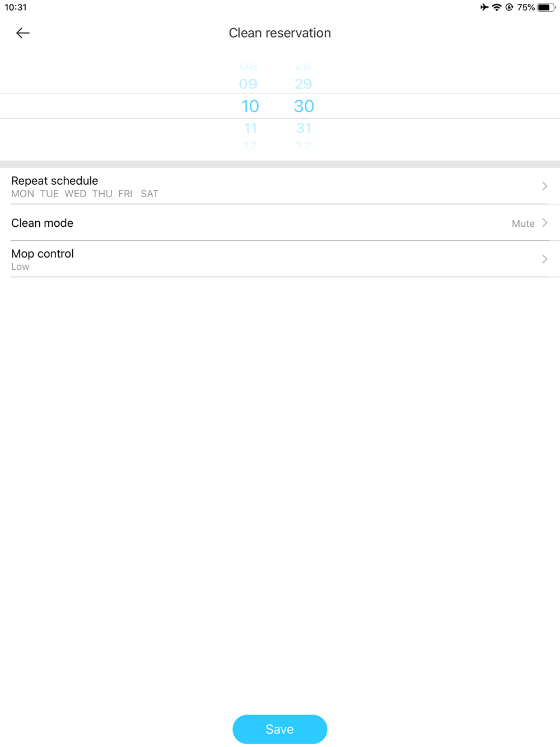This screenshot has width=560, height=747.
Task: Tap the Wi-Fi icon in status bar
Action: pos(497,7)
